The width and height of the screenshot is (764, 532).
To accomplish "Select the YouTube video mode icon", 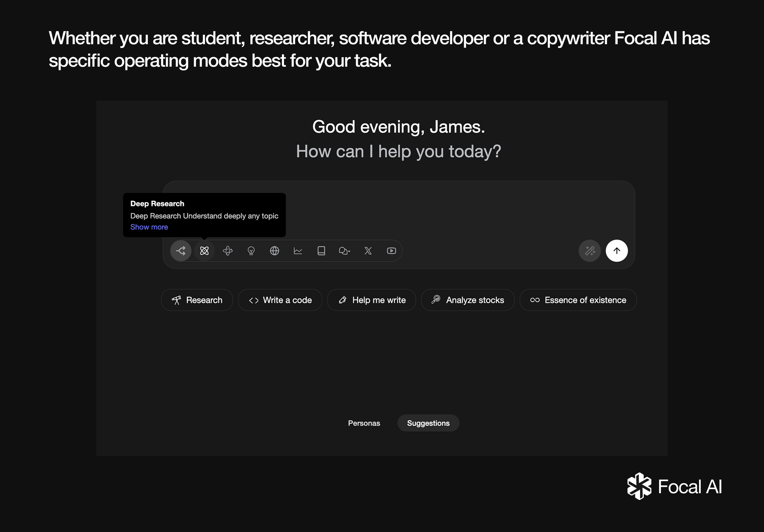I will (392, 251).
